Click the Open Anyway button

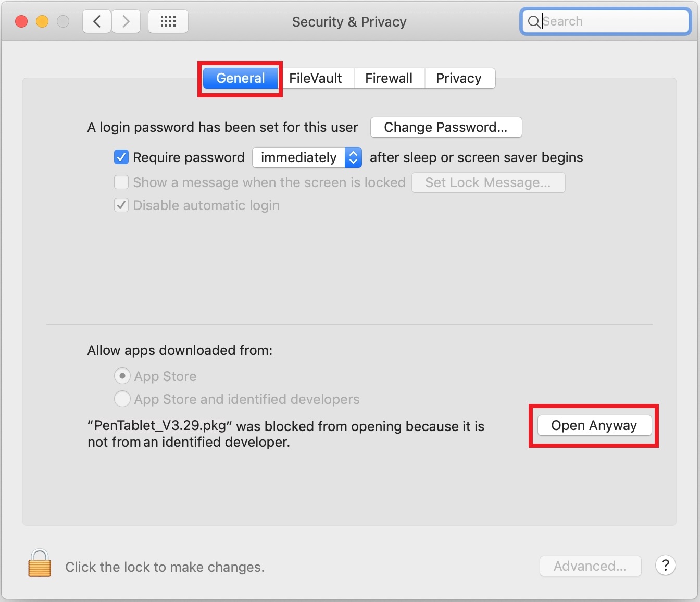[594, 425]
